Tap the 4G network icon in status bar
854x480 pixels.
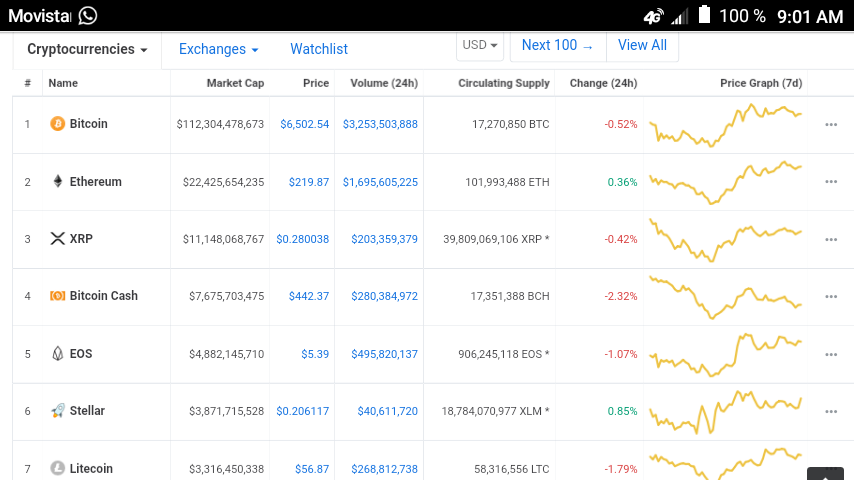point(653,16)
